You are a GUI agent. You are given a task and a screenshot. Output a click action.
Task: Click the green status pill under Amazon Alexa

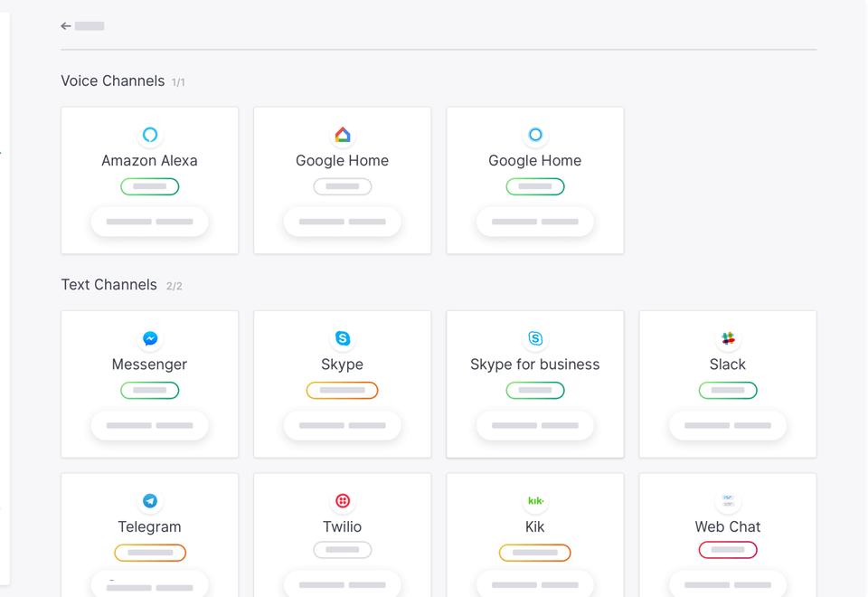pos(150,186)
